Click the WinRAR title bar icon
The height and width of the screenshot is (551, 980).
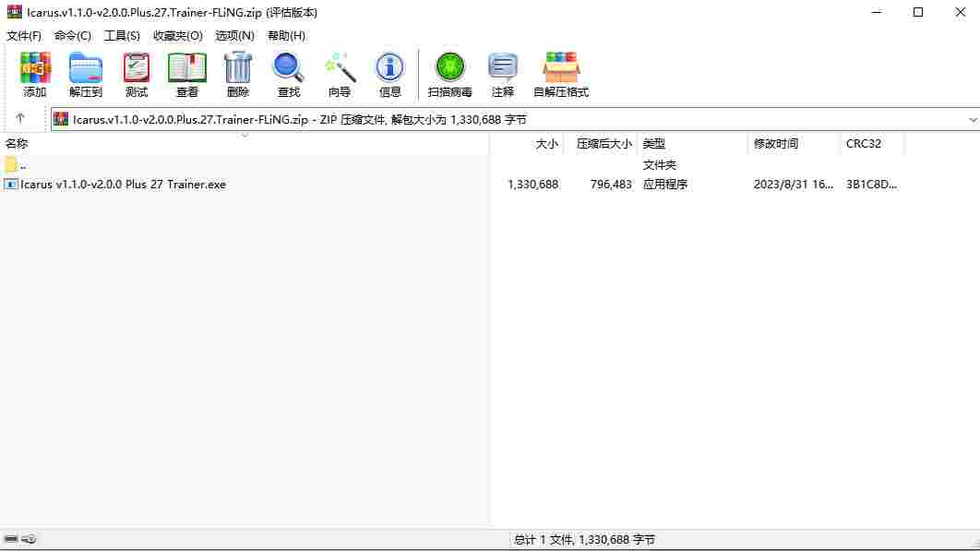14,12
